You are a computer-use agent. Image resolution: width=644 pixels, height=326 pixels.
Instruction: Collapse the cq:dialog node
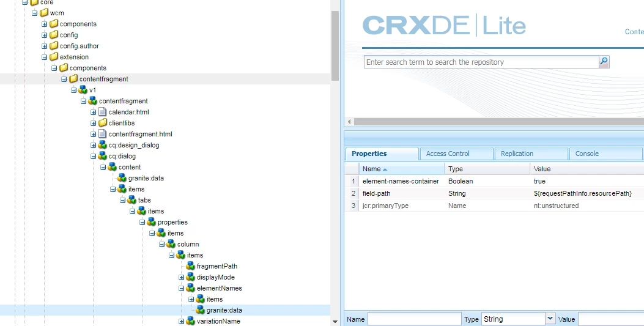93,157
